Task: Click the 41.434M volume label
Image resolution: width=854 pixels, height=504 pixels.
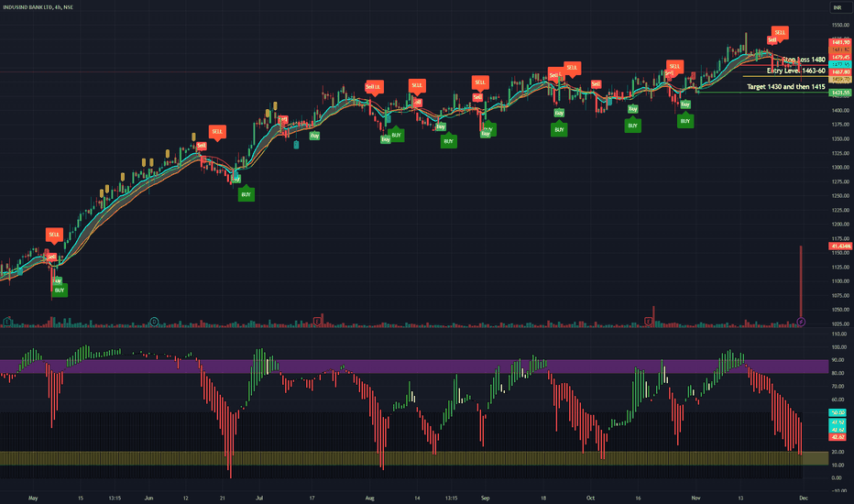Action: [x=839, y=247]
